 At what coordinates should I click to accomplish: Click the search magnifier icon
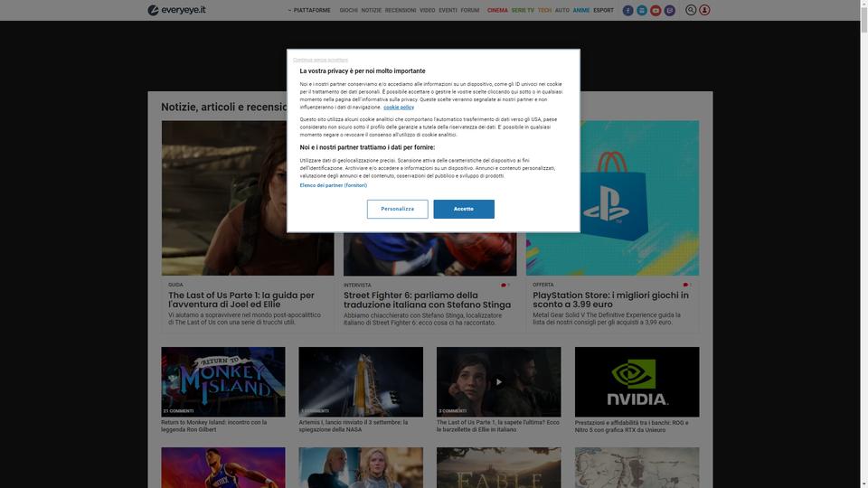pyautogui.click(x=690, y=10)
